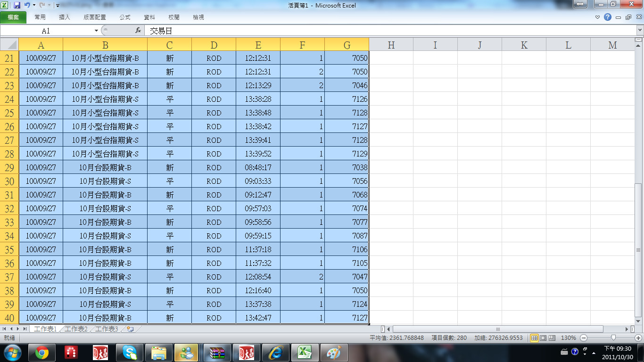The width and height of the screenshot is (644, 362).
Task: Click horizontal scrollbar right arrow
Action: [x=627, y=329]
